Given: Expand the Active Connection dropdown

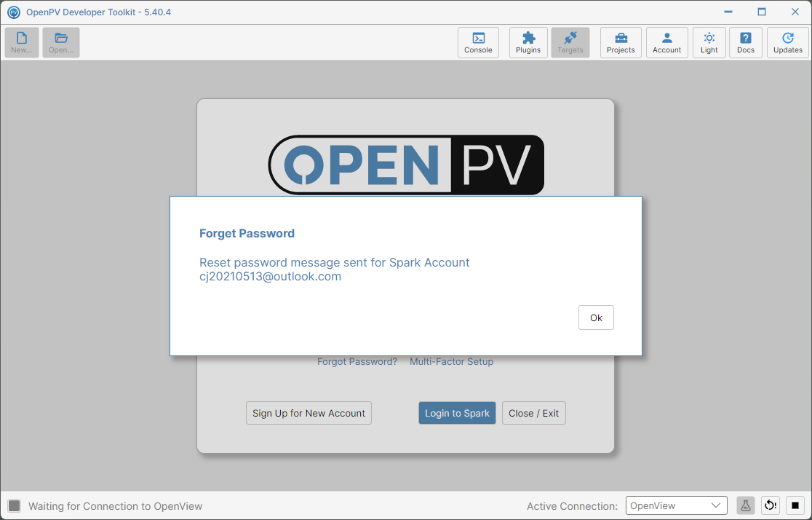Looking at the screenshot, I should coord(677,505).
